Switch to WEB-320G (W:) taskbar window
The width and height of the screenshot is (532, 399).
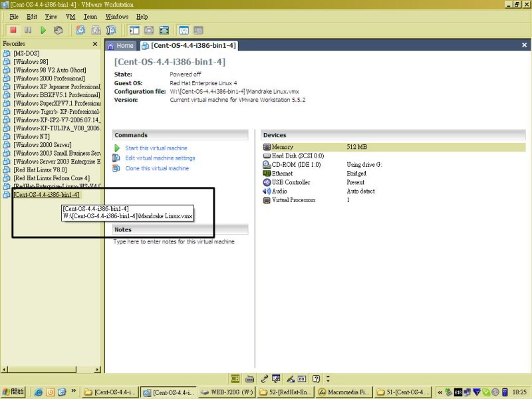(x=227, y=392)
